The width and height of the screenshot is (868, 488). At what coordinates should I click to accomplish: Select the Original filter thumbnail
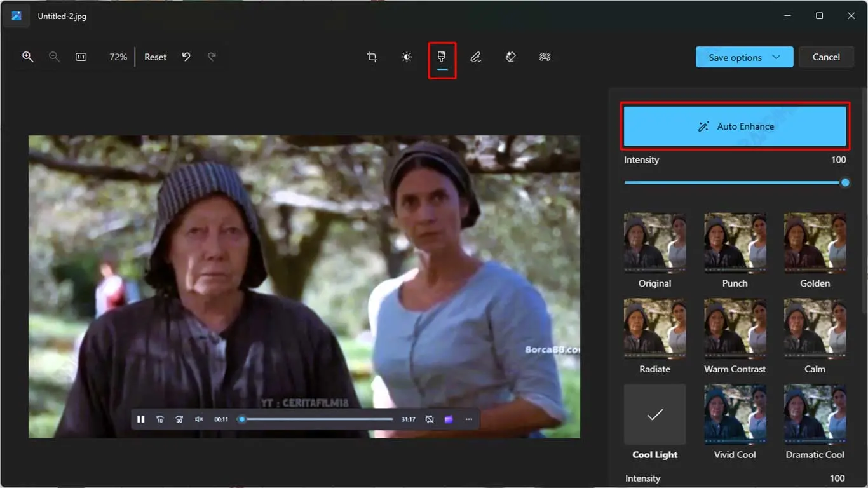[x=654, y=243]
